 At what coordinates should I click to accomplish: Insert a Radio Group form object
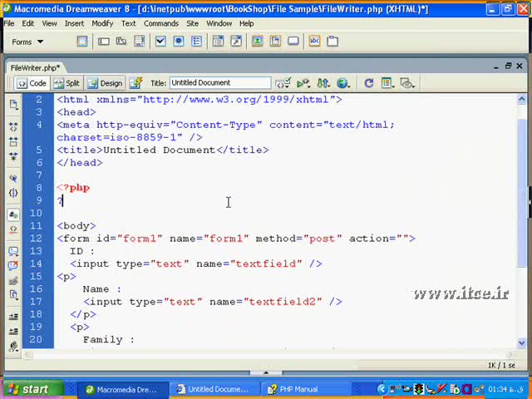click(x=196, y=42)
